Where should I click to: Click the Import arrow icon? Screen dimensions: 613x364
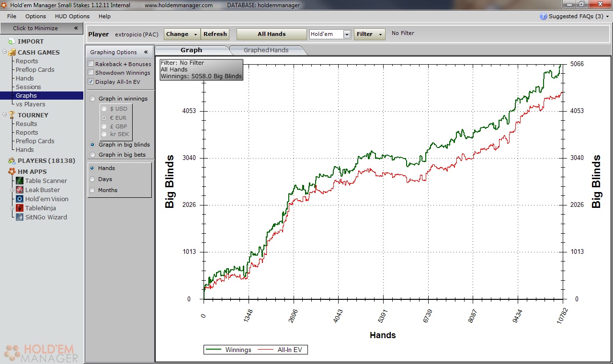[x=11, y=42]
